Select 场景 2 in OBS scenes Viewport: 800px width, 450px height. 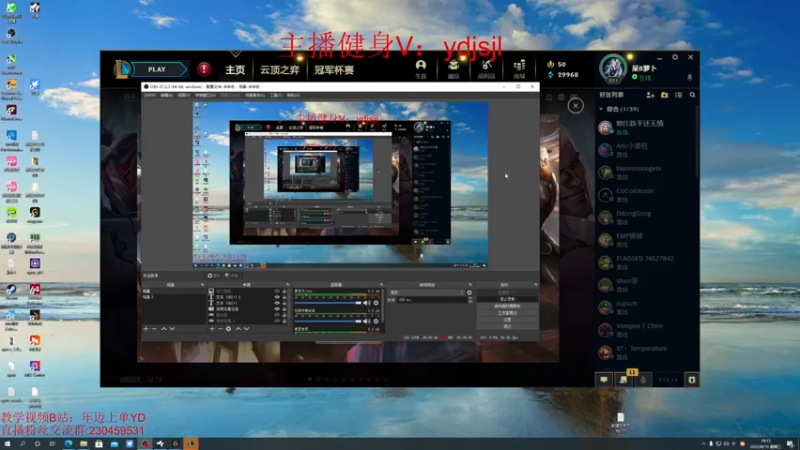pos(172,297)
